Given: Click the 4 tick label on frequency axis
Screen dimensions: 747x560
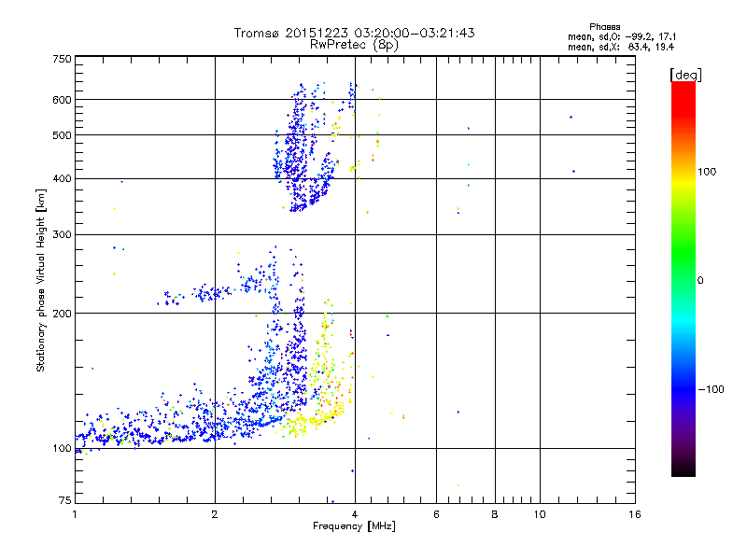Looking at the screenshot, I should [355, 514].
